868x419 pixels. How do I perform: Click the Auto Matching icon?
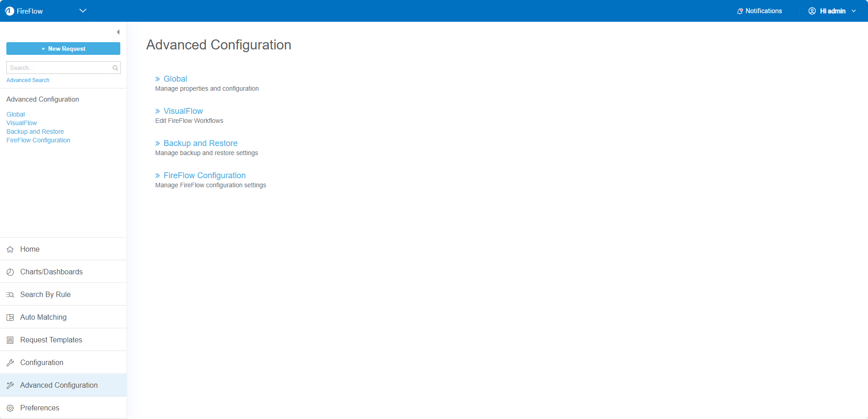pyautogui.click(x=10, y=317)
